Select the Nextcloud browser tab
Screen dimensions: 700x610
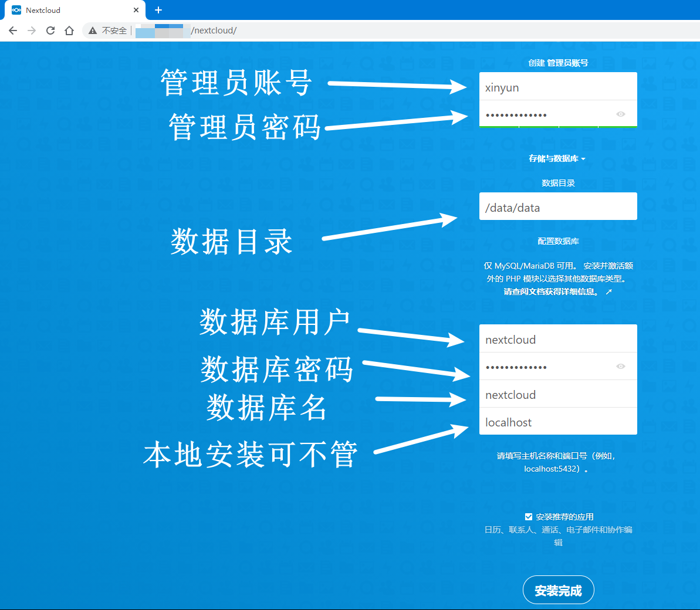pyautogui.click(x=75, y=10)
